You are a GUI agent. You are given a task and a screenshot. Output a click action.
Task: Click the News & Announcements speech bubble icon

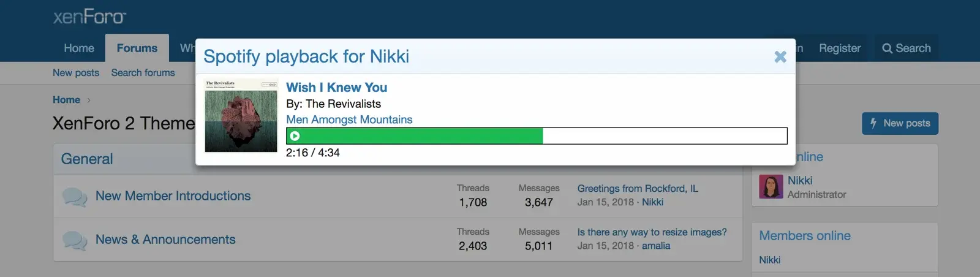click(x=75, y=240)
